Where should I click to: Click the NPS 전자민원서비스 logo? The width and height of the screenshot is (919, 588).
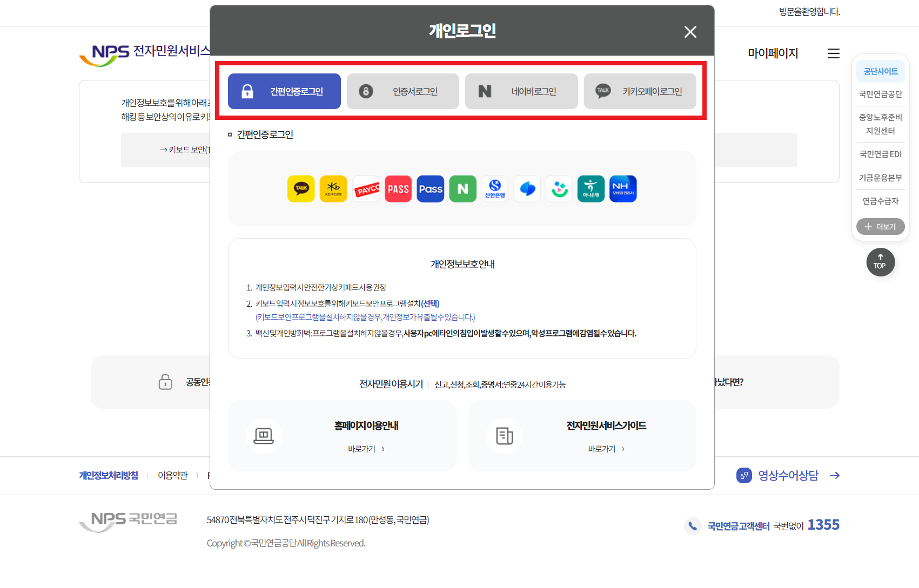[144, 54]
